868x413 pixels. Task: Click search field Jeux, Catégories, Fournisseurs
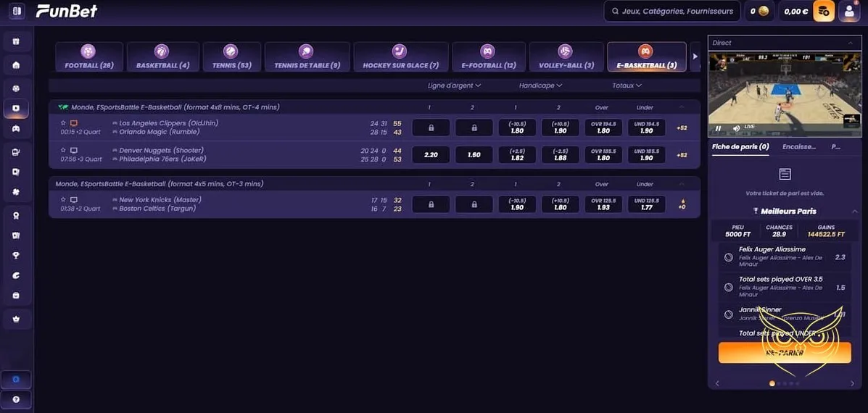click(x=672, y=11)
